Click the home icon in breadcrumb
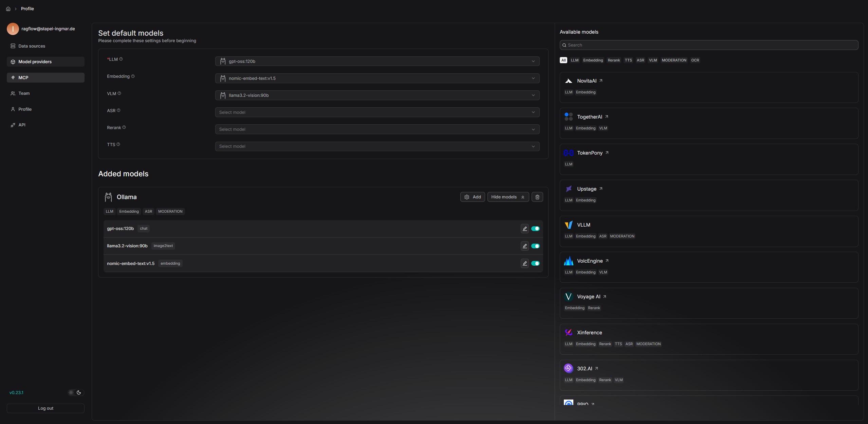Screen dimensions: 868x424 click(8, 9)
